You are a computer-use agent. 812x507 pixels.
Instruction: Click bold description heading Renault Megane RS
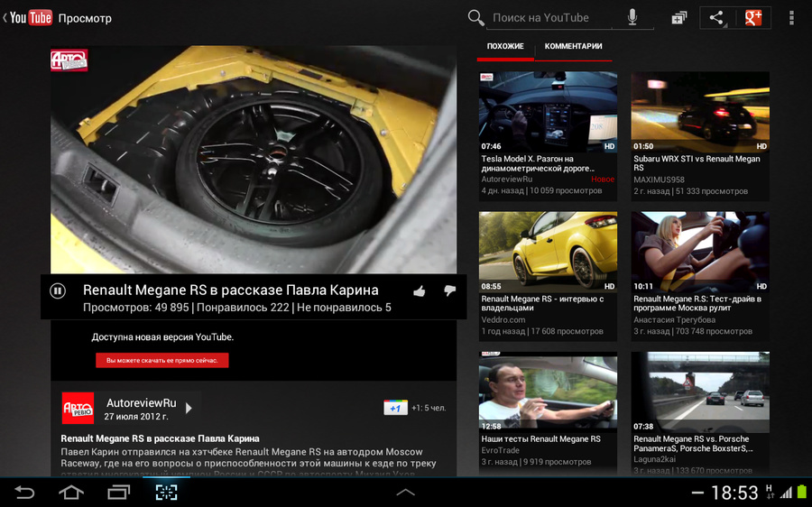[x=160, y=438]
